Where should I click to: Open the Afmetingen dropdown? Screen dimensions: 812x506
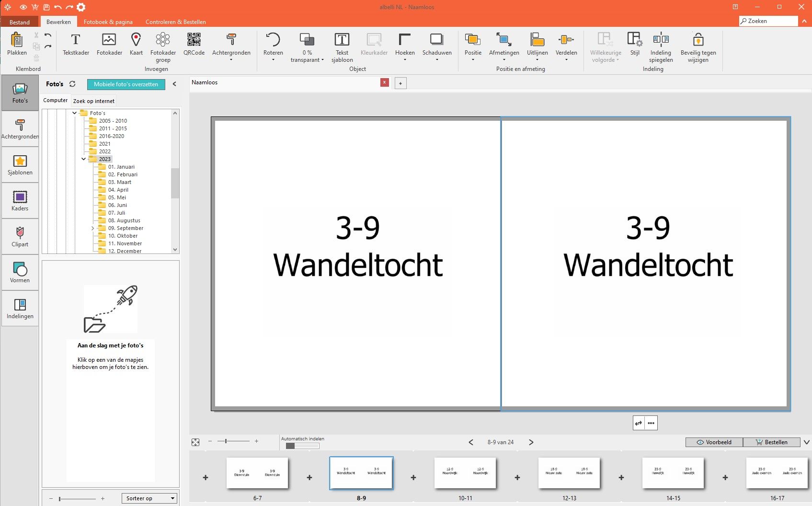(504, 47)
